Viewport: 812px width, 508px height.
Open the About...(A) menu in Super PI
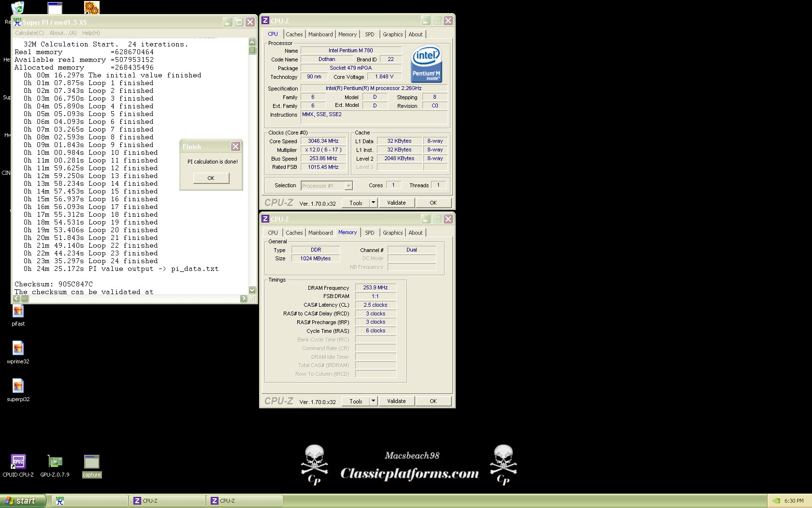[x=63, y=33]
